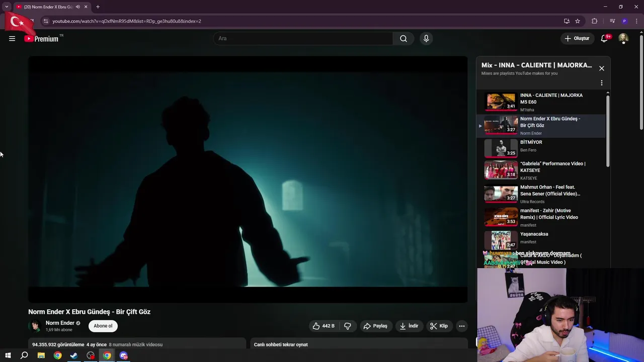Open Norm Ender channel avatar
This screenshot has width=644, height=362.
(35, 326)
